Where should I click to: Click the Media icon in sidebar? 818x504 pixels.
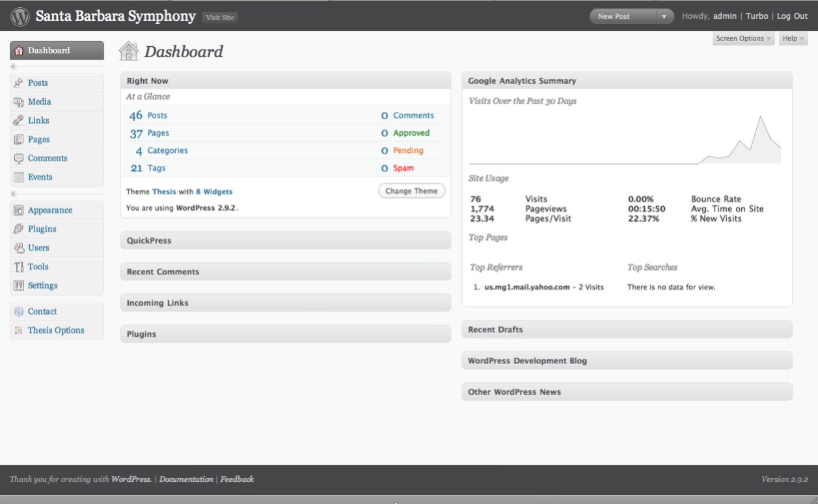(19, 101)
